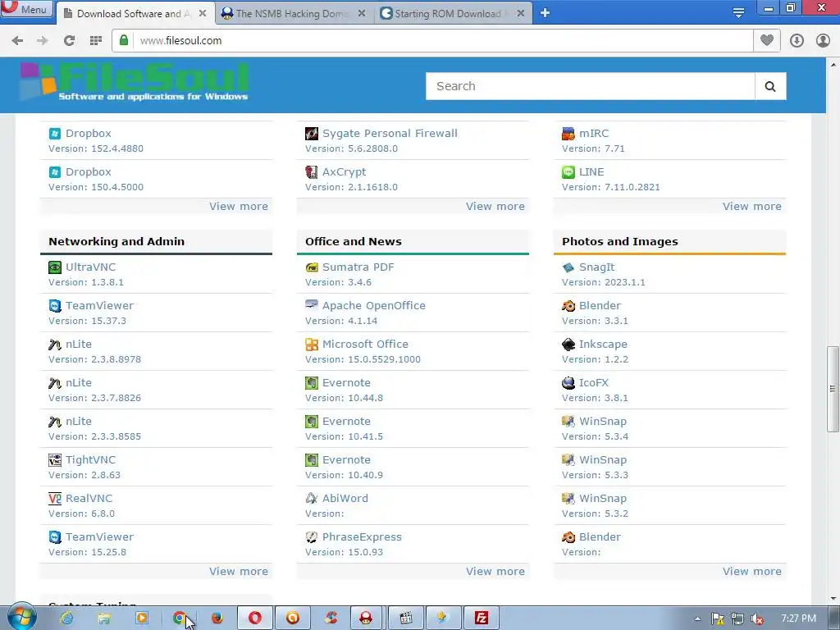The image size is (840, 630).
Task: Show hidden system tray icons
Action: (697, 619)
